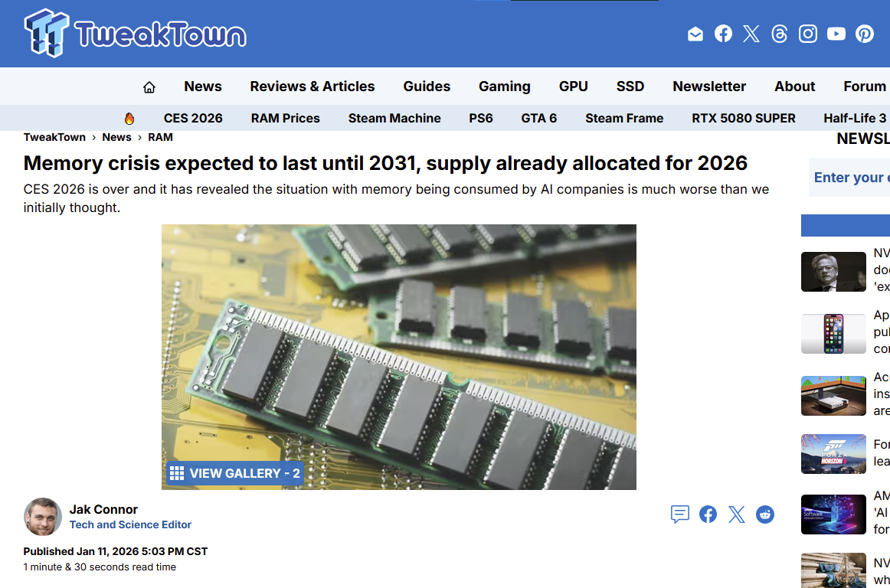Click the gallery grid icon
Viewport: 890px width, 588px height.
click(x=177, y=473)
